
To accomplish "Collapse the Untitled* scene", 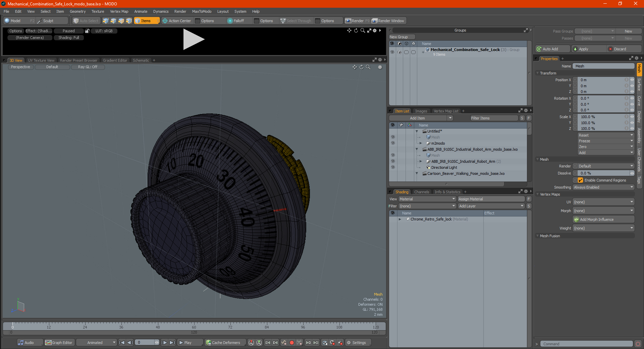I will [417, 131].
